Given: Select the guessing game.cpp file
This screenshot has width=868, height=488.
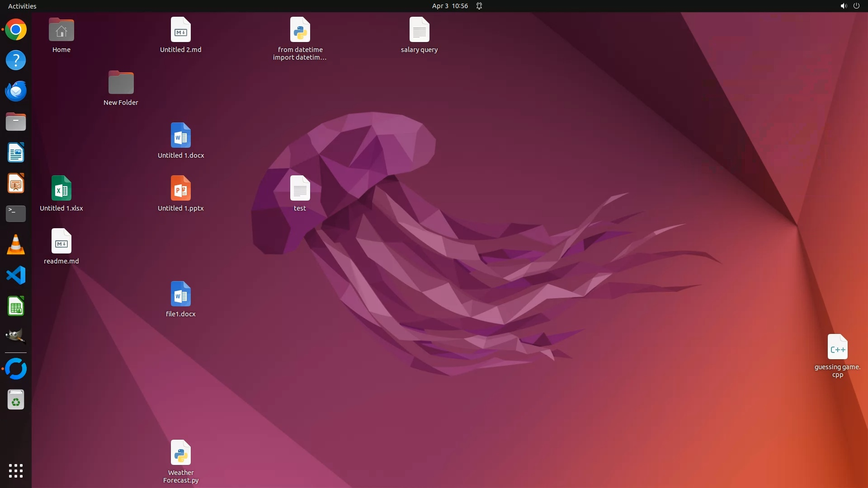Looking at the screenshot, I should click(837, 347).
